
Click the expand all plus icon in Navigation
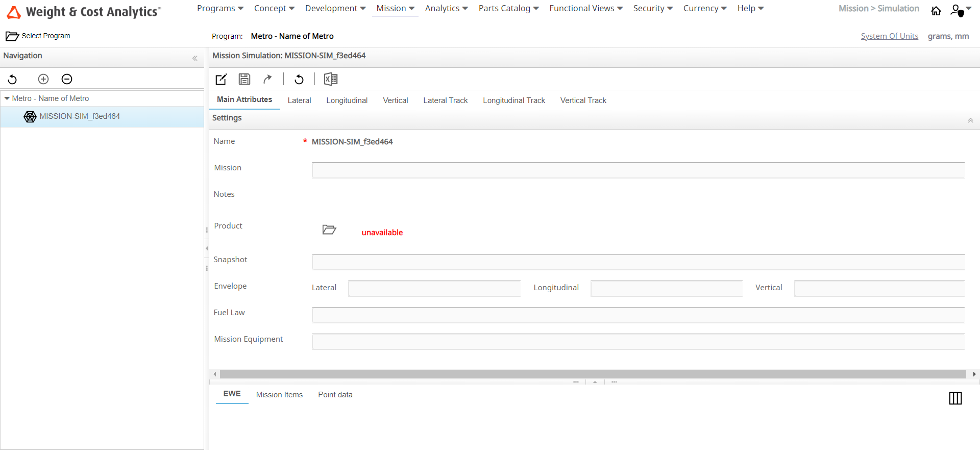click(43, 79)
